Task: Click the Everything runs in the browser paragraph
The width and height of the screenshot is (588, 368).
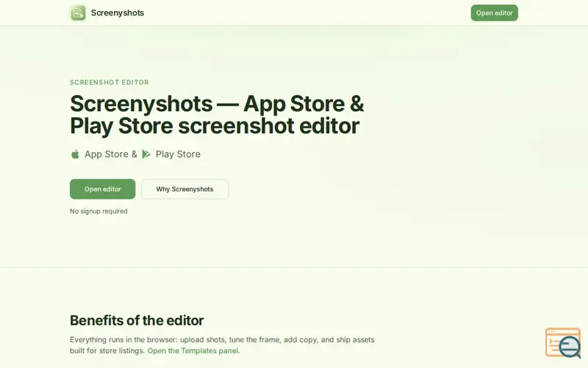Action: click(x=222, y=345)
